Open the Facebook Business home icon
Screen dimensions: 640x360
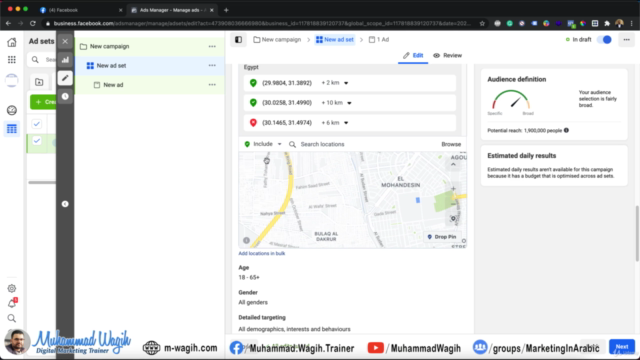point(12,42)
